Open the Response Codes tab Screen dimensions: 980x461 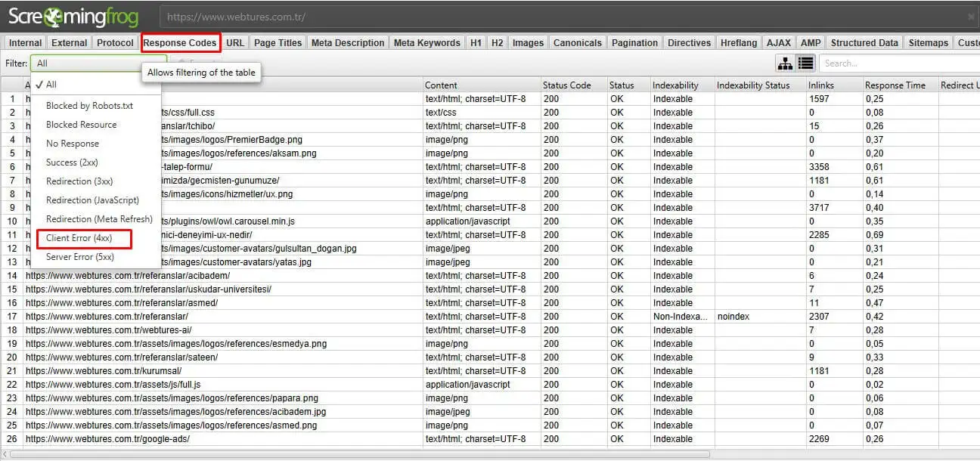point(180,42)
